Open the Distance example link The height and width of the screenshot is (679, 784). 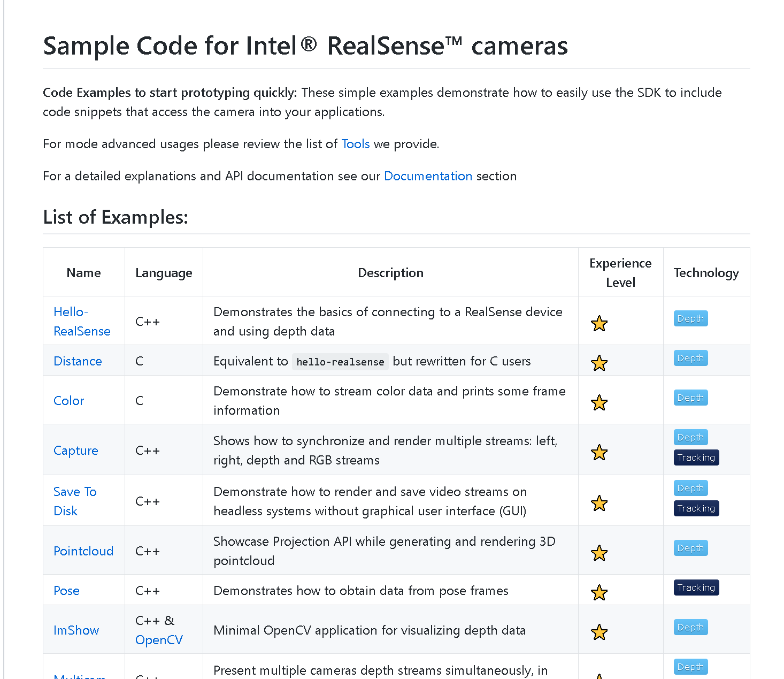point(78,361)
